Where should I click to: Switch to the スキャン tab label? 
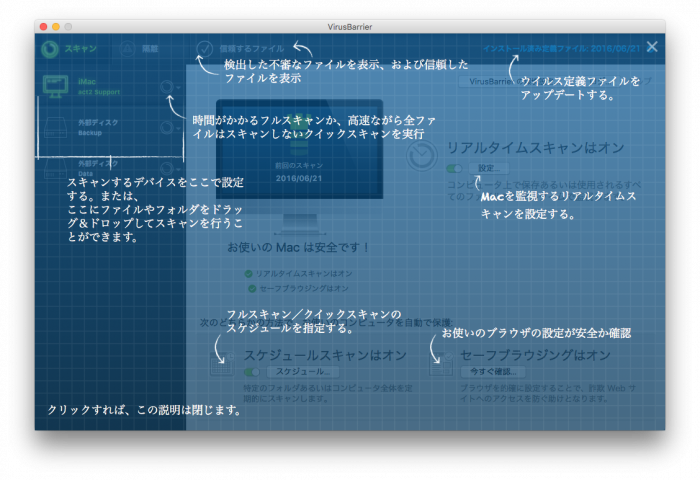pyautogui.click(x=81, y=48)
